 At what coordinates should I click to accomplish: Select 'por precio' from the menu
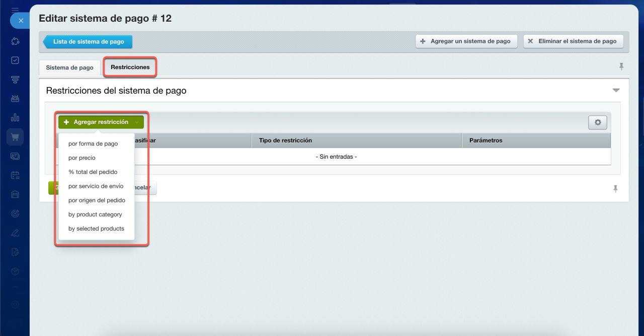tap(82, 158)
